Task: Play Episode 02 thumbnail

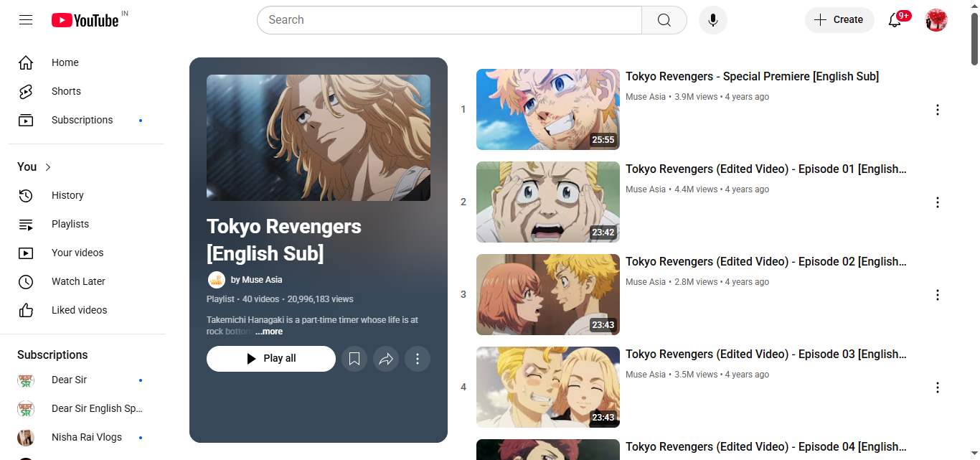Action: [548, 294]
